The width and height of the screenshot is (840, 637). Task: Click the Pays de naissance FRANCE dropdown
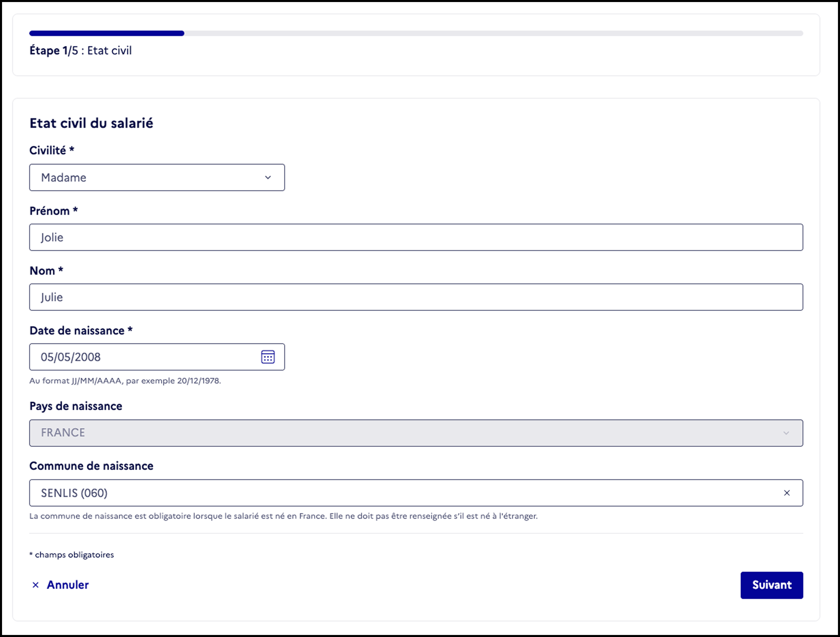pos(416,433)
